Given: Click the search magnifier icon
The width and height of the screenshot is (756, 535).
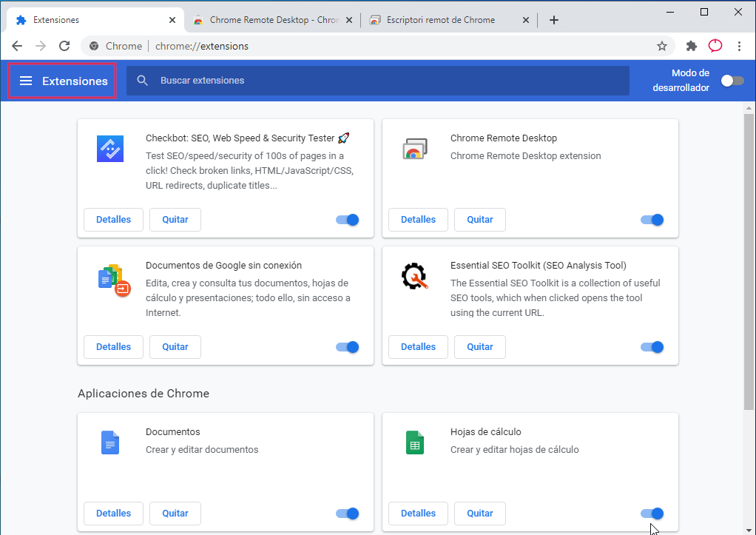Looking at the screenshot, I should click(142, 81).
